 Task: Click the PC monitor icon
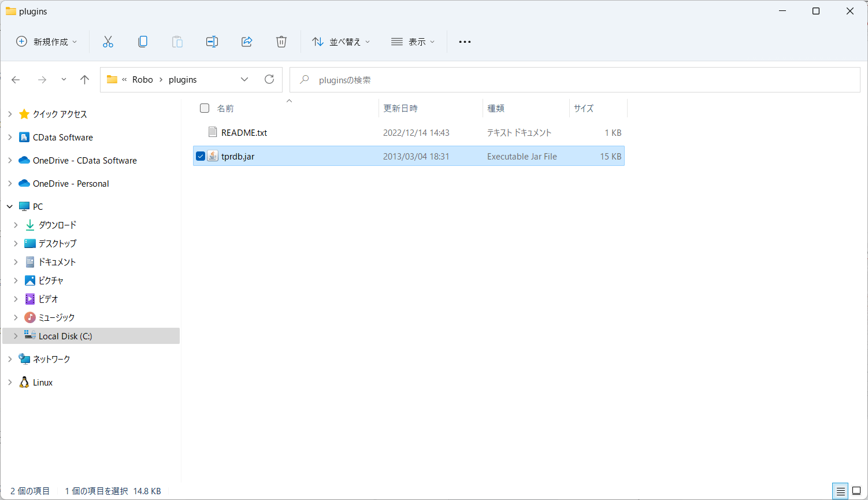[x=24, y=206]
